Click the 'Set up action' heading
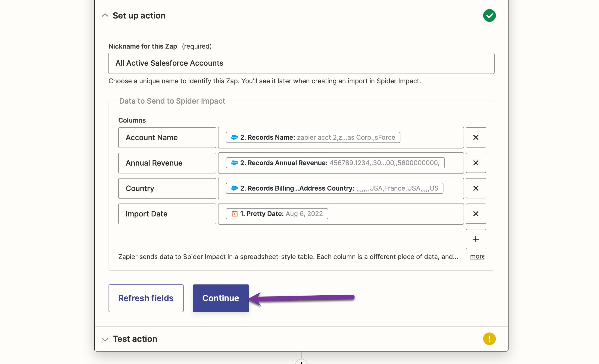Viewport: 599px width, 364px height. [139, 15]
